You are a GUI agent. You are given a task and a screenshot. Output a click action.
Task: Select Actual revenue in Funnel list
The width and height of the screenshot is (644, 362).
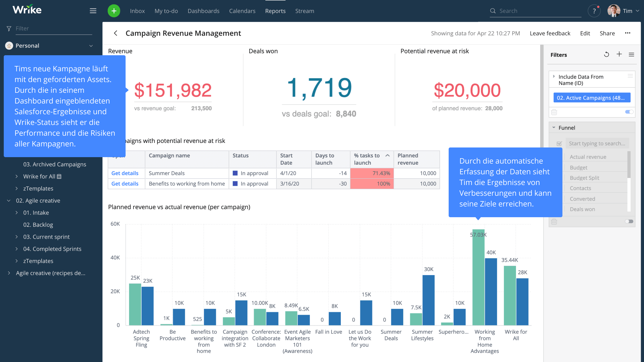(588, 157)
